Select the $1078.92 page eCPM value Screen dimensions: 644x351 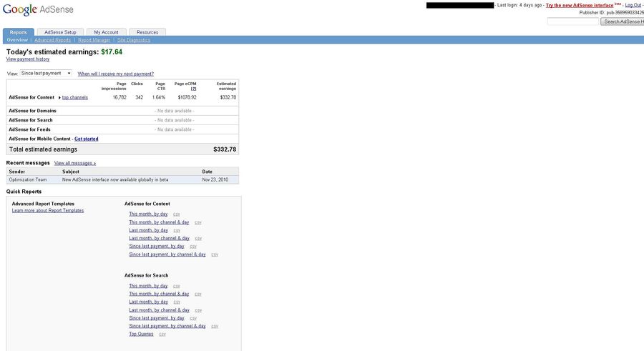point(187,98)
